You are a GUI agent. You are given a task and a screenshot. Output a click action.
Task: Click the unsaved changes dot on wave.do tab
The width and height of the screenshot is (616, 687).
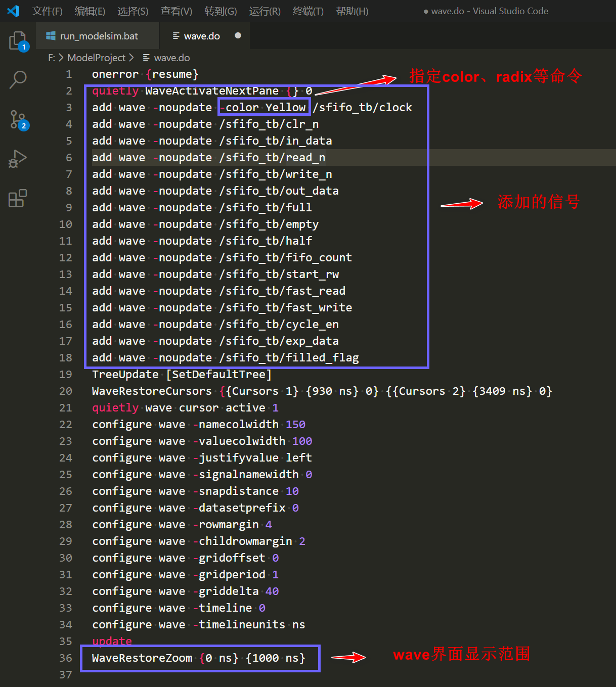(238, 35)
